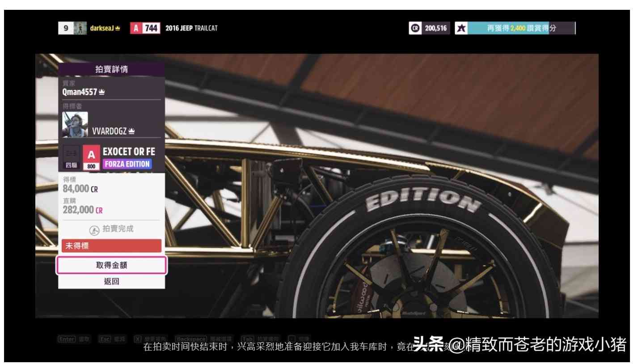This screenshot has width=638, height=364.
Task: Click the EXOCET OR FE car title
Action: tap(129, 152)
